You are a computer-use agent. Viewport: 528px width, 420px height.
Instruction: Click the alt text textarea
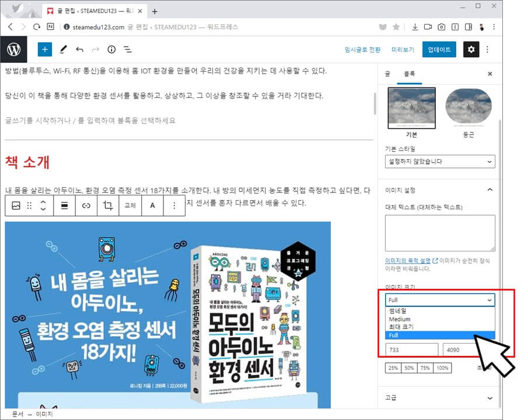coord(440,233)
